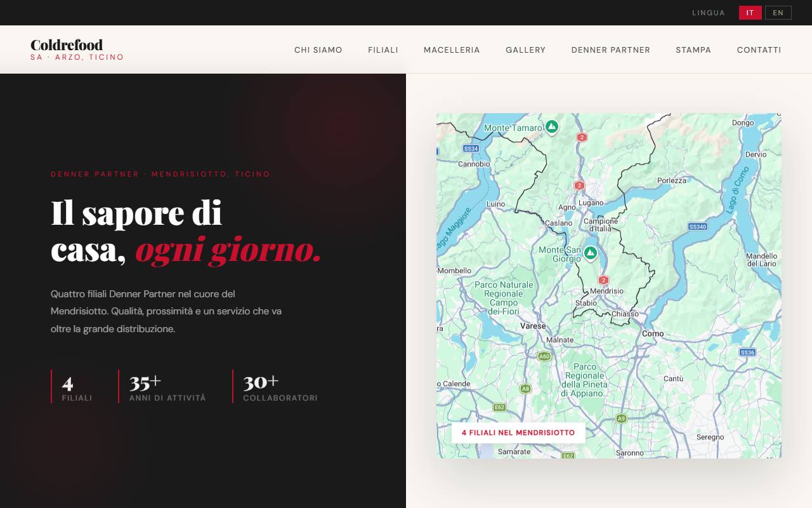Click the Monte Tamaro mountain marker
812x508 pixels.
click(x=552, y=126)
